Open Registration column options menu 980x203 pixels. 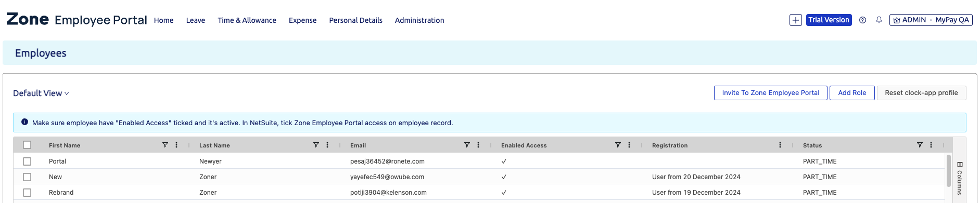point(780,145)
